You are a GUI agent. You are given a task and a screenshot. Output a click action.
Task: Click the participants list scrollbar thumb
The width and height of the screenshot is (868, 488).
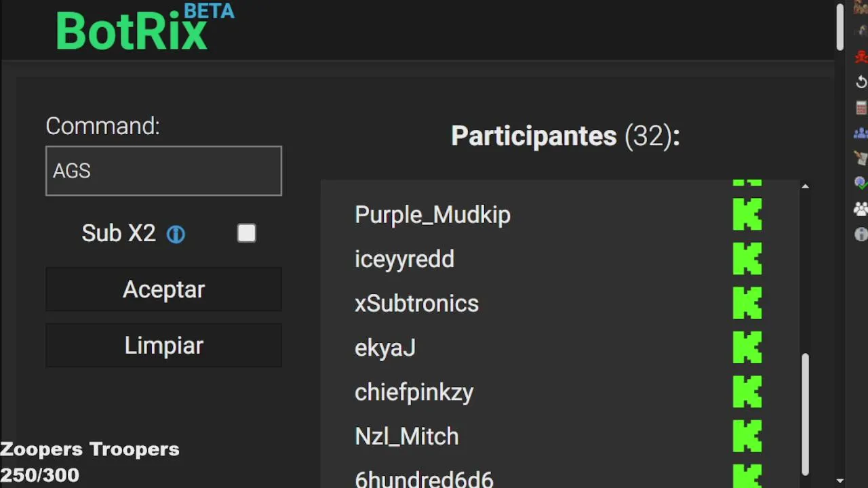[805, 413]
